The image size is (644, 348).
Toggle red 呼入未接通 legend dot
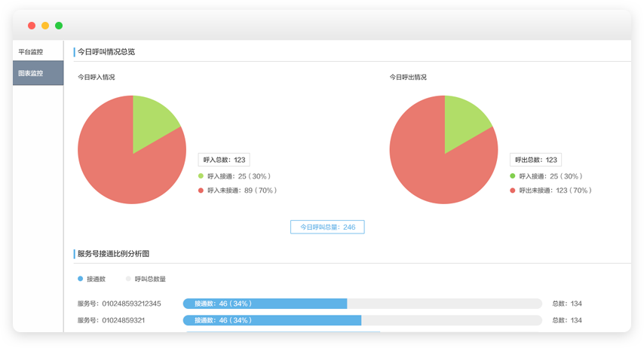(201, 191)
